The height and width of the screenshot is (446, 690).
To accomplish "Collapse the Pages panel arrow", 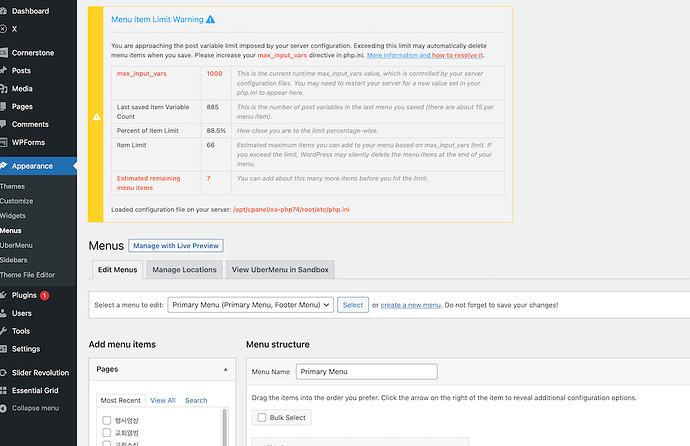I will 224,369.
